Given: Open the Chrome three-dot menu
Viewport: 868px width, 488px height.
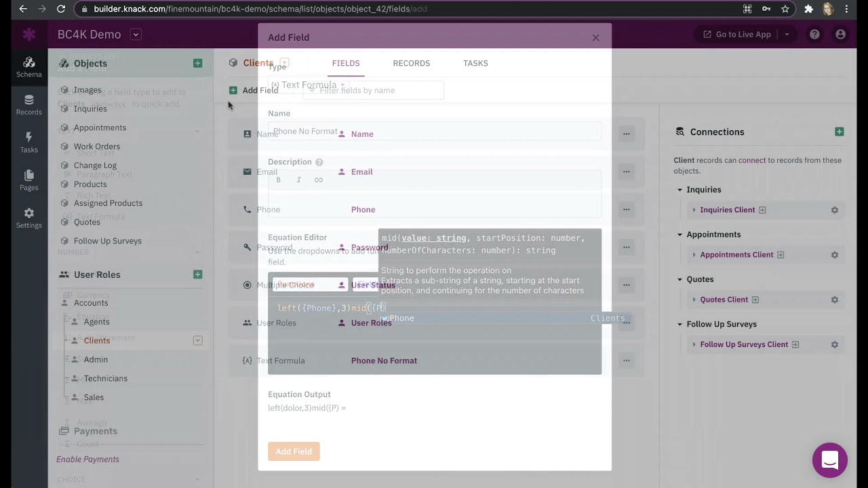Looking at the screenshot, I should (847, 9).
